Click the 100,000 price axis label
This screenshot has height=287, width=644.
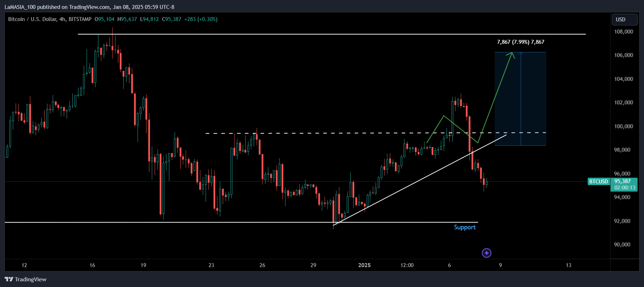[623, 126]
